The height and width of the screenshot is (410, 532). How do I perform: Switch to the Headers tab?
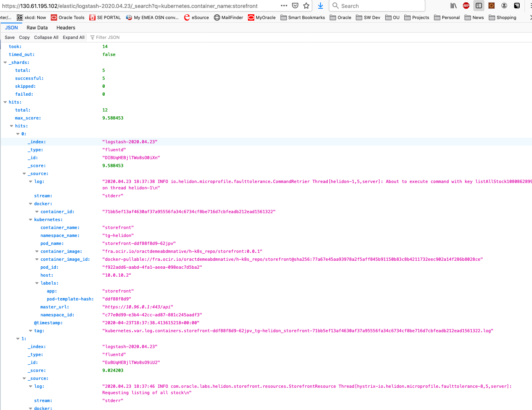[66, 28]
